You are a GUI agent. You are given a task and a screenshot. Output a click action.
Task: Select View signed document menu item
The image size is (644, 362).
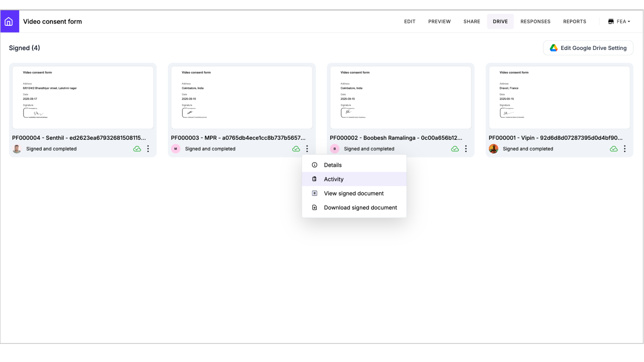coord(354,193)
